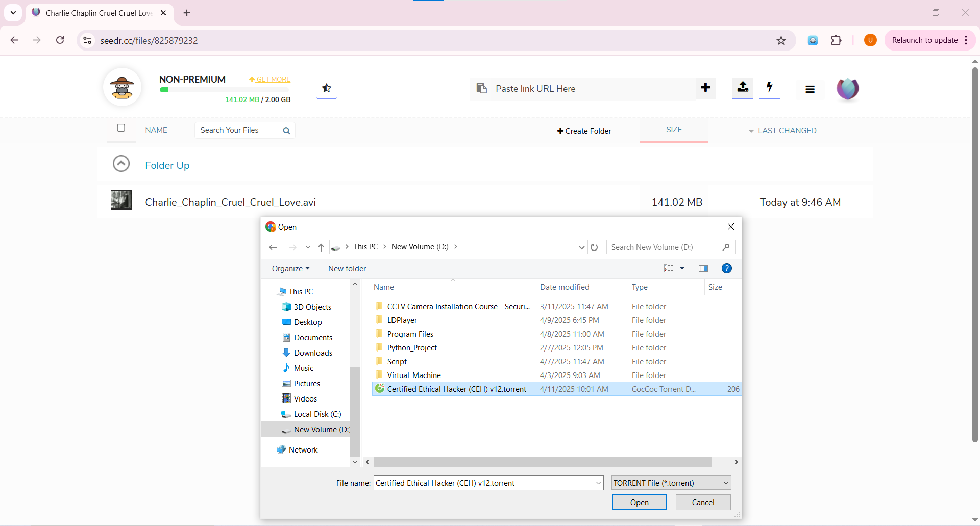Go back in browser history
Viewport: 980px width, 526px height.
pyautogui.click(x=14, y=40)
